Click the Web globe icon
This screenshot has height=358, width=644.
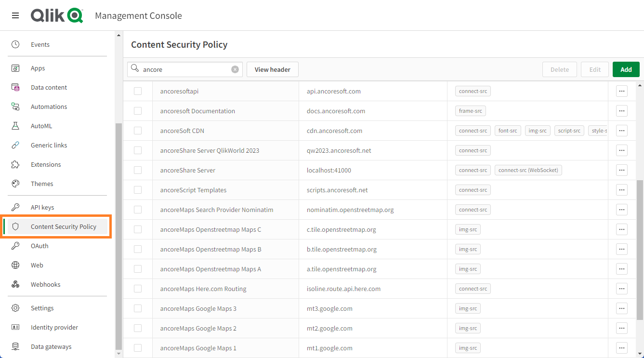click(15, 265)
